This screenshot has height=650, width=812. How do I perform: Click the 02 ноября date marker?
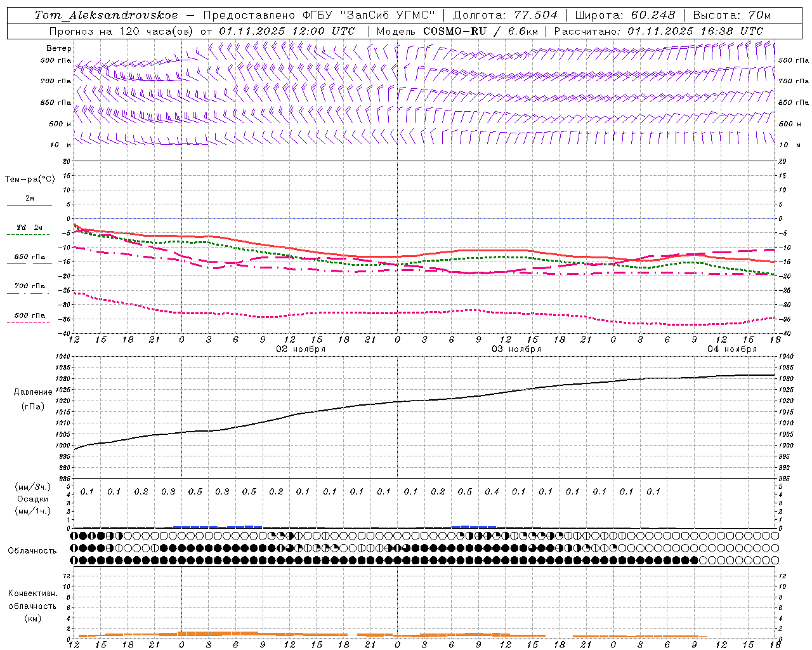301,349
